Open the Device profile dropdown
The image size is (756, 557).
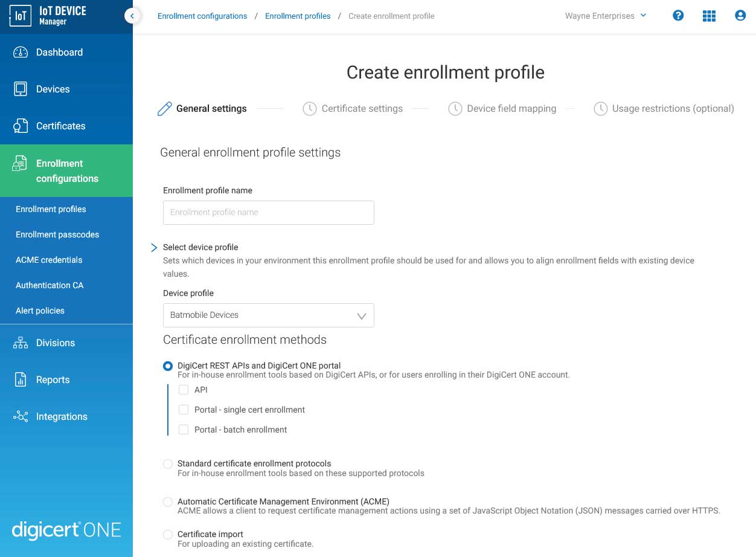[269, 315]
